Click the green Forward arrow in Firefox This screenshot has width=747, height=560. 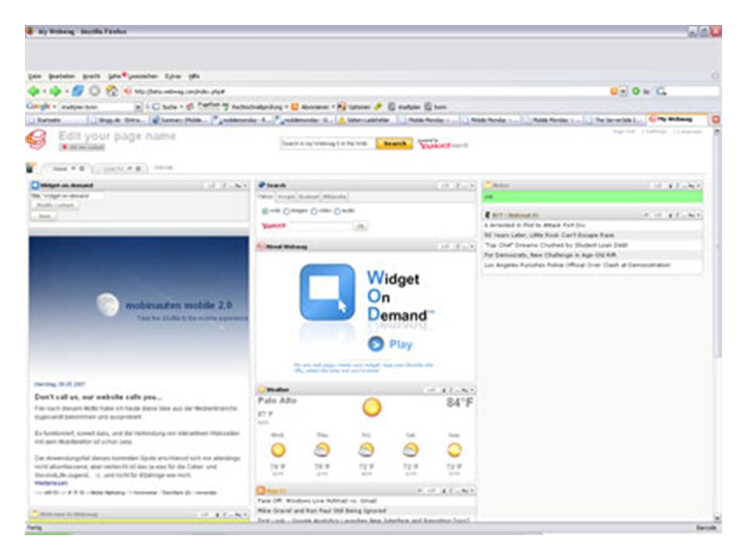click(x=55, y=91)
